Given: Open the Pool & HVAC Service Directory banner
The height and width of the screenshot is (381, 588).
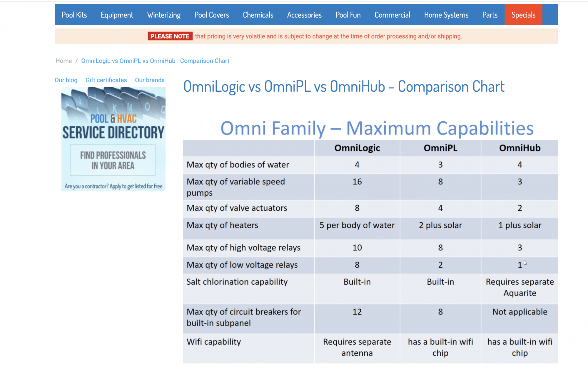Looking at the screenshot, I should (x=113, y=139).
